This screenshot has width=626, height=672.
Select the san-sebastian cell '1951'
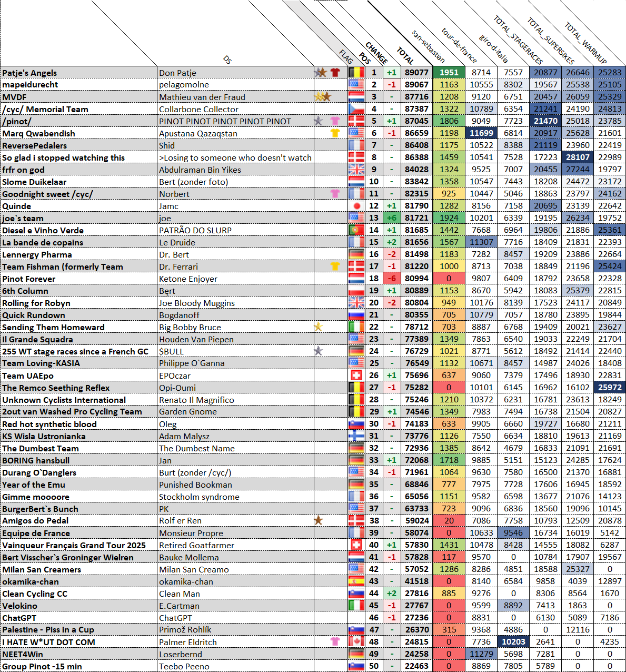coord(449,73)
